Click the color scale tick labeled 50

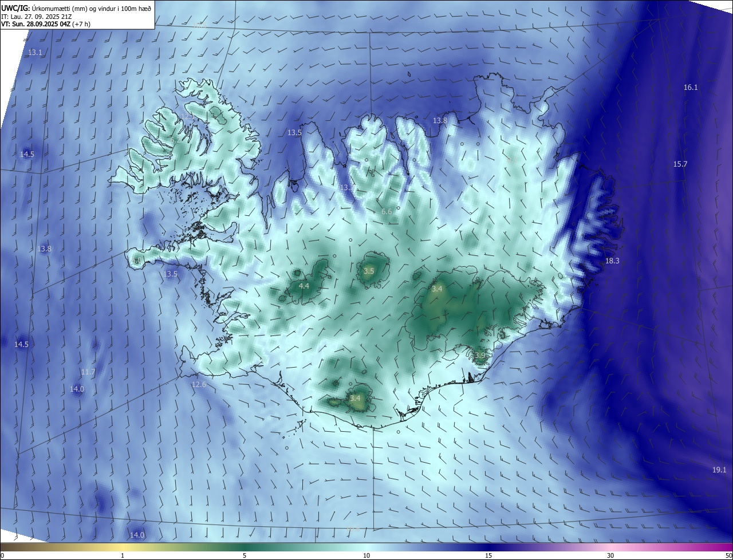728,555
